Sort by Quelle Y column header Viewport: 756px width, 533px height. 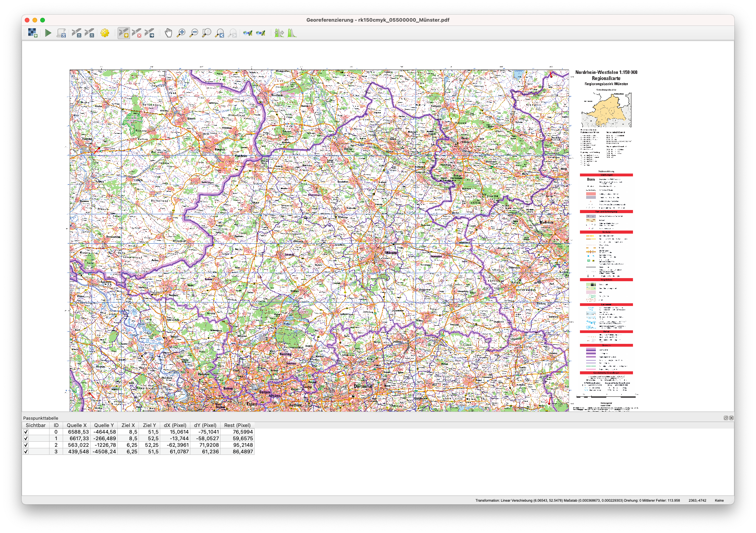point(104,425)
